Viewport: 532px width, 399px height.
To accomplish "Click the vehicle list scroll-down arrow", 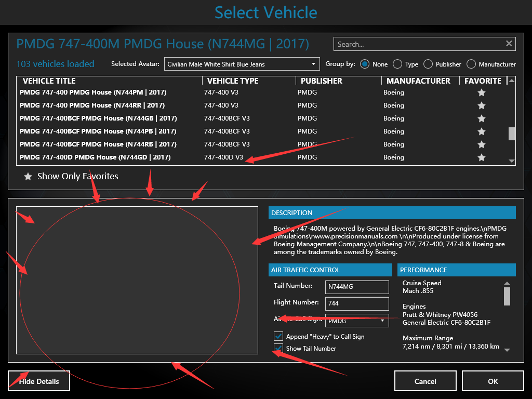I will (512, 161).
